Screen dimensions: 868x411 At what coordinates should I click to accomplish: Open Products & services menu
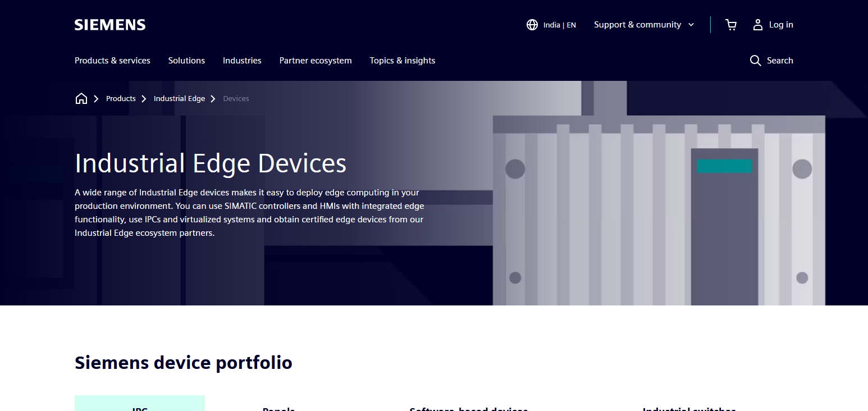(112, 61)
